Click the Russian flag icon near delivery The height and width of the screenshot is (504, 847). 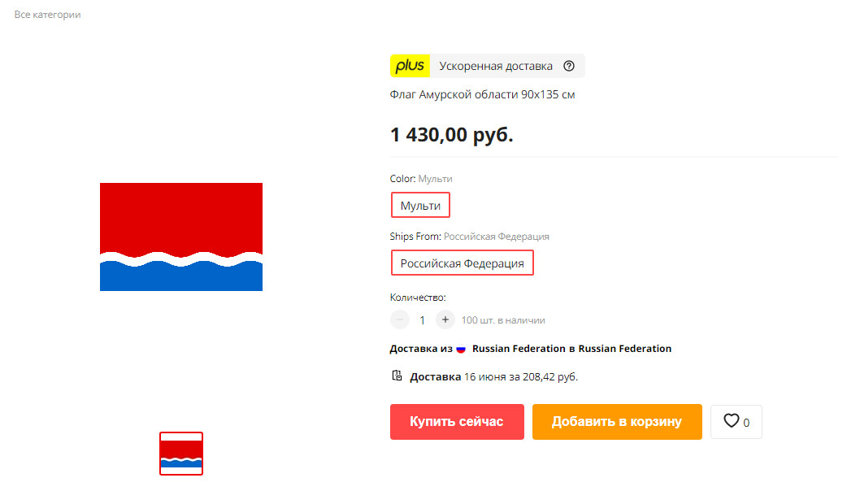[461, 349]
